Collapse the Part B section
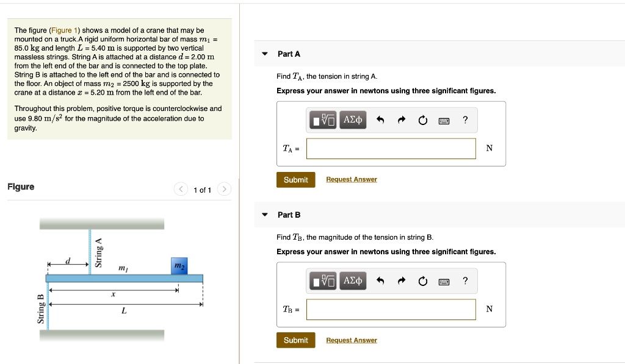Screen dimensions: 625x364 point(264,215)
